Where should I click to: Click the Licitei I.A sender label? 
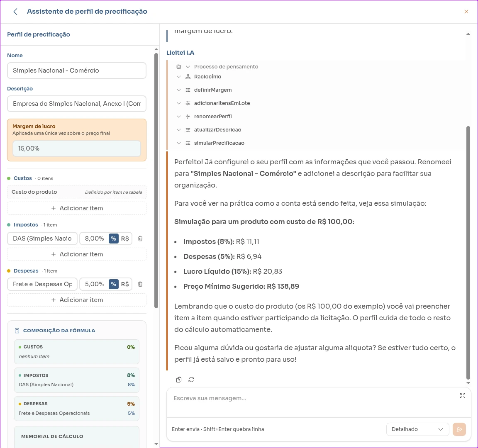click(x=180, y=53)
